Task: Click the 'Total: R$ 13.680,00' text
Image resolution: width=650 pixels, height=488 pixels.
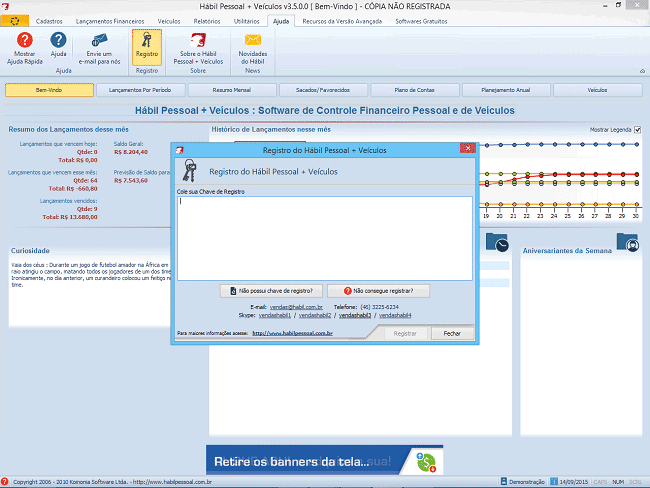Action: coord(70,217)
